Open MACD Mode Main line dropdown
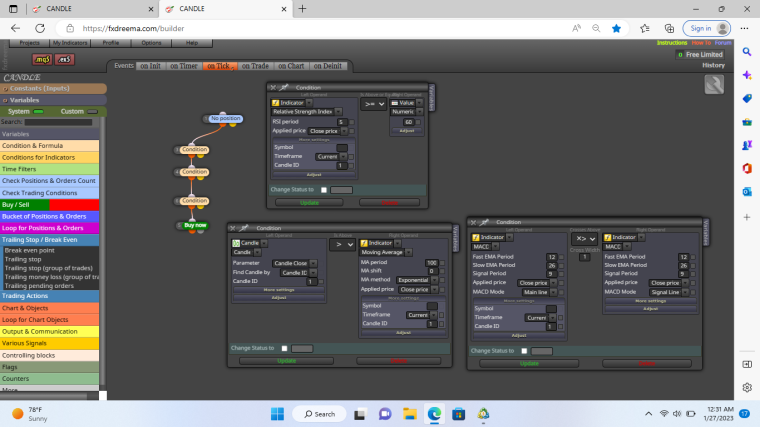 pos(539,292)
